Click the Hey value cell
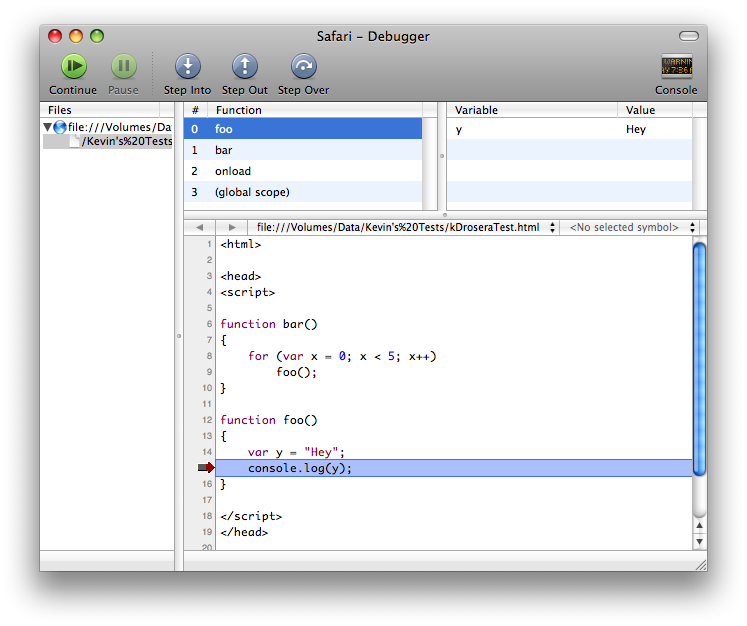This screenshot has height=626, width=747. (x=636, y=130)
